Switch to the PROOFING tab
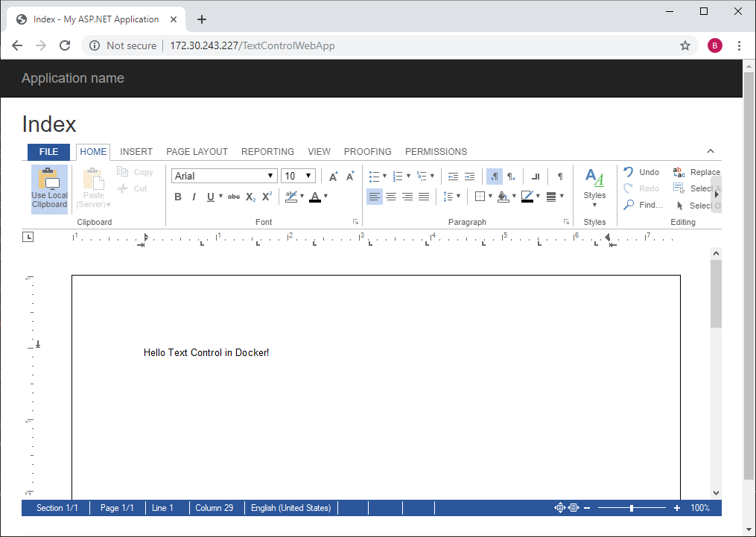Screen dimensions: 756x537 point(368,152)
